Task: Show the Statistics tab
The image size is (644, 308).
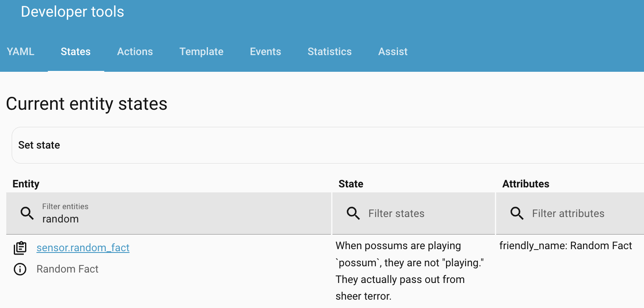Action: click(x=330, y=52)
